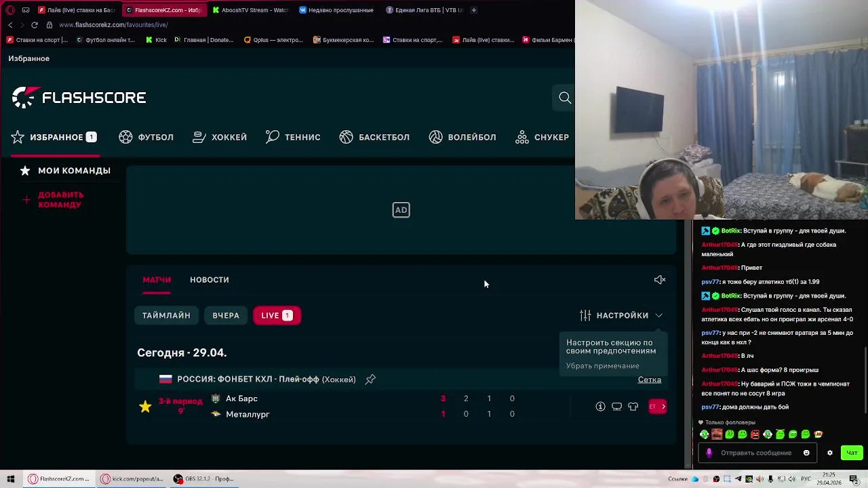Go to the Волейбол sport section

[462, 137]
